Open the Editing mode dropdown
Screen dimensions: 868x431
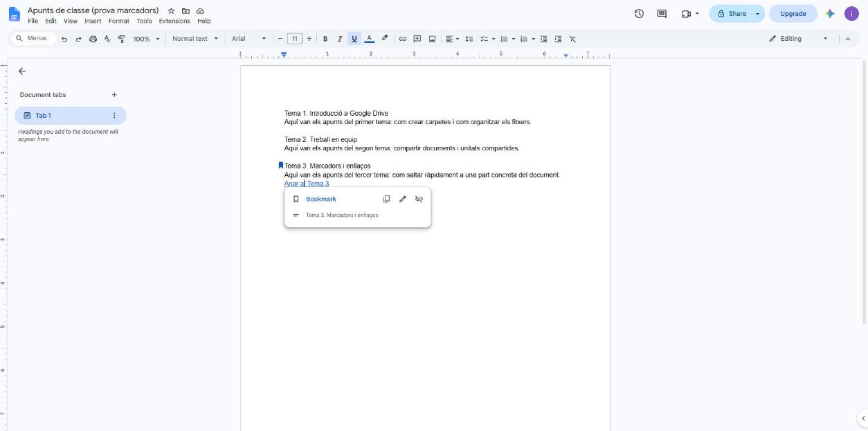[x=798, y=39]
